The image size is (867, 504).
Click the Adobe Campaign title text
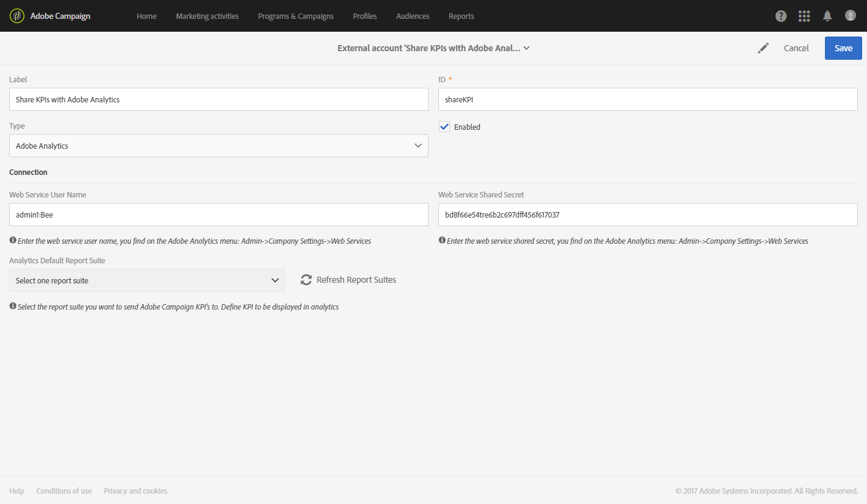click(60, 16)
